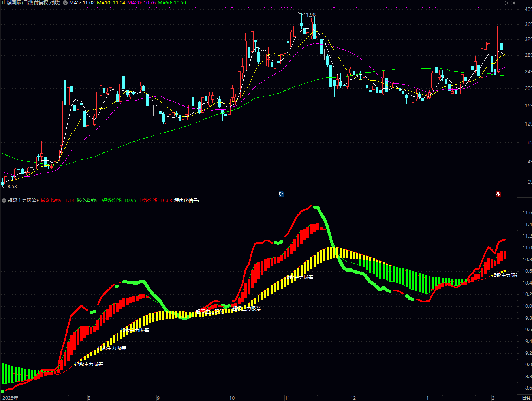Select the MA60 moving average label

click(172, 3)
